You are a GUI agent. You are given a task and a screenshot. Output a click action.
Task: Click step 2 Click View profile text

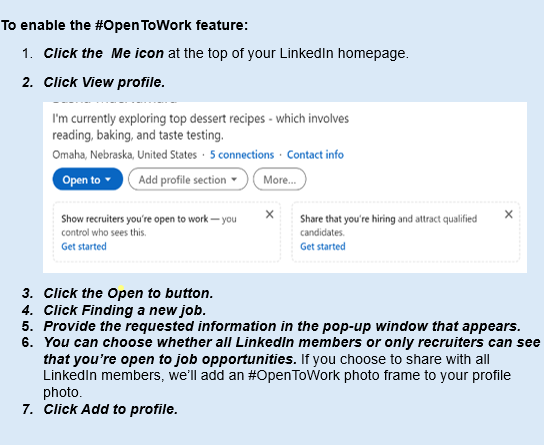pos(104,83)
